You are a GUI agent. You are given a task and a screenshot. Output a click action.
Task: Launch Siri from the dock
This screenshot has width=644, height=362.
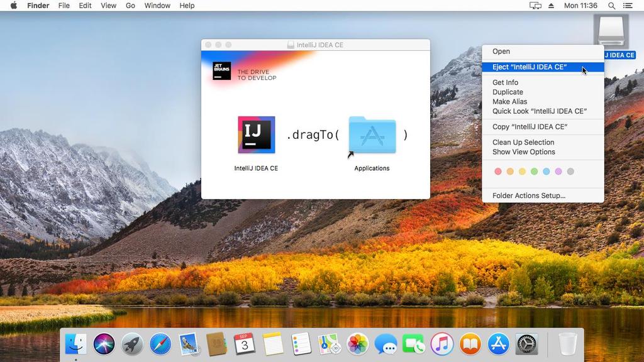[104, 344]
